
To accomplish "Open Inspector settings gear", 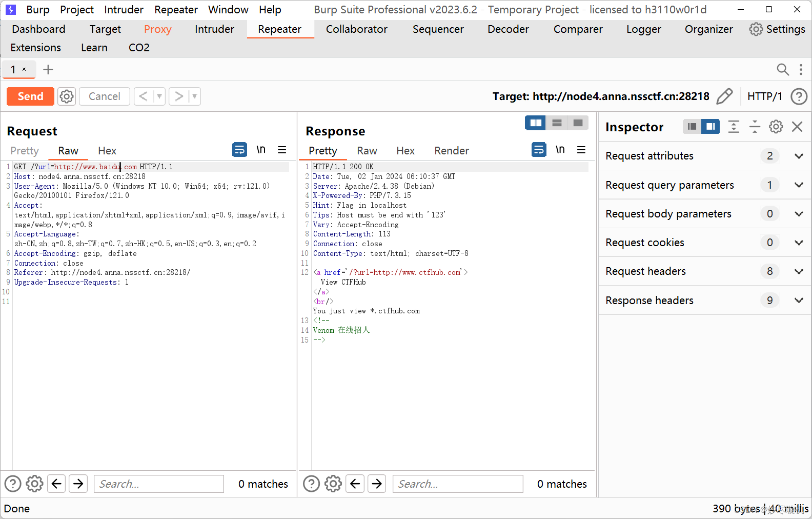I will click(776, 127).
